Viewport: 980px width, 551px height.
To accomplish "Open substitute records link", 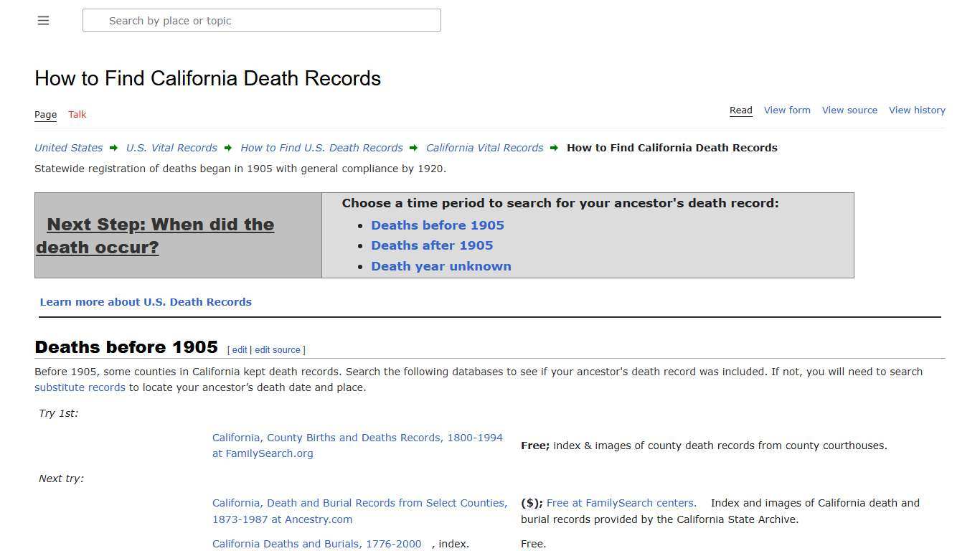I will (80, 387).
